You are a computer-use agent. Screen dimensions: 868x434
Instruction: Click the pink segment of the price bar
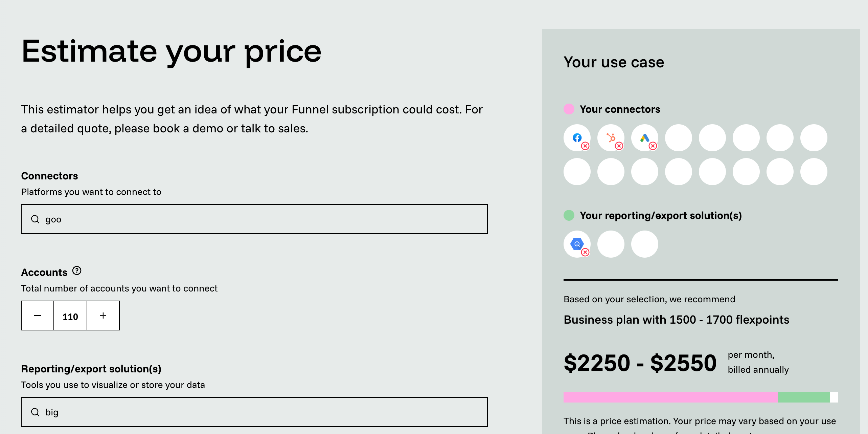pyautogui.click(x=671, y=397)
